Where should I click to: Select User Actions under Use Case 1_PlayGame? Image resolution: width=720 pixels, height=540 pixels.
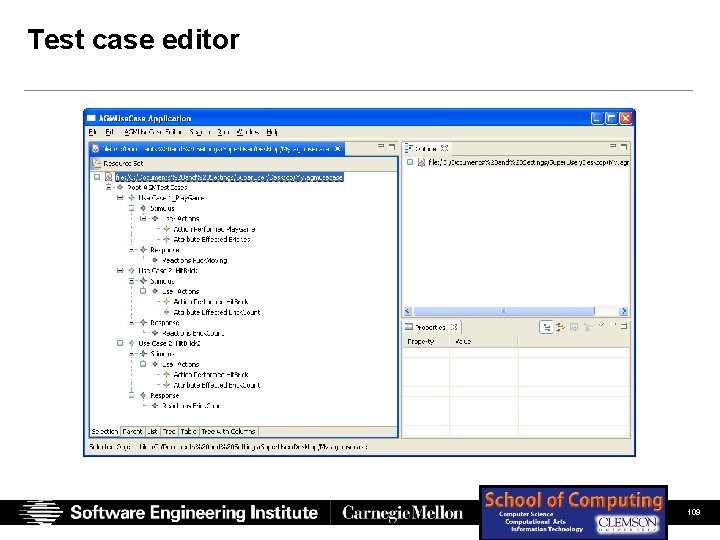click(x=181, y=219)
